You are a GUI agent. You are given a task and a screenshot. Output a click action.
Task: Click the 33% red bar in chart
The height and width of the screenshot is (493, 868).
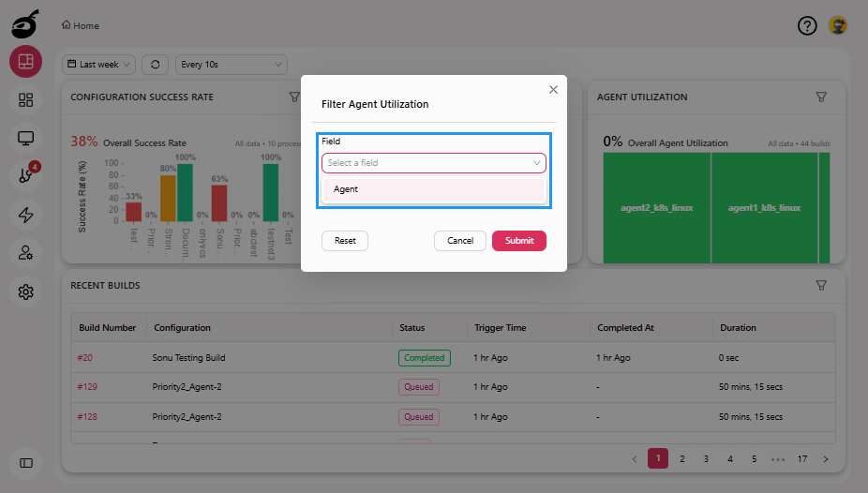tap(133, 212)
